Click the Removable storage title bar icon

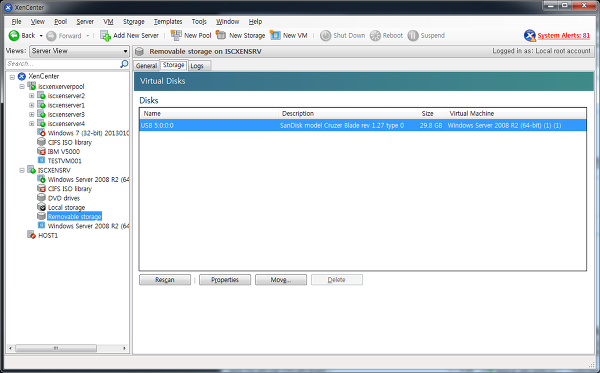point(139,52)
